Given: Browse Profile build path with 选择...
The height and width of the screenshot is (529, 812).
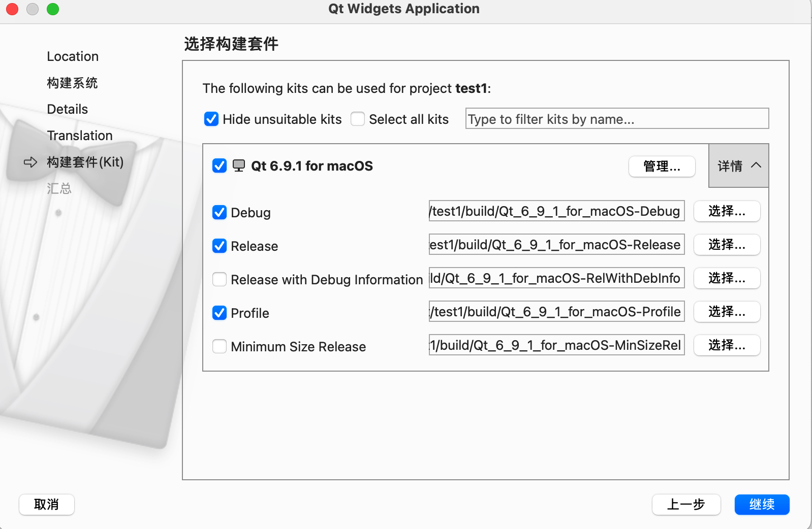Looking at the screenshot, I should pos(727,312).
